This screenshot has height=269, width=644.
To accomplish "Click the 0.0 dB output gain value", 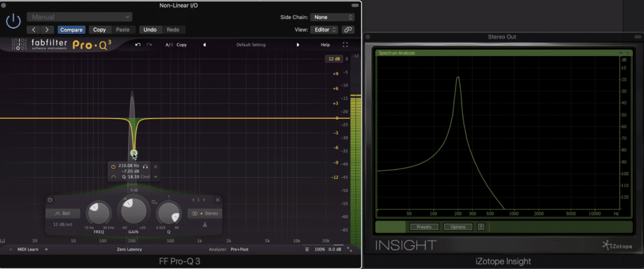I will point(335,249).
